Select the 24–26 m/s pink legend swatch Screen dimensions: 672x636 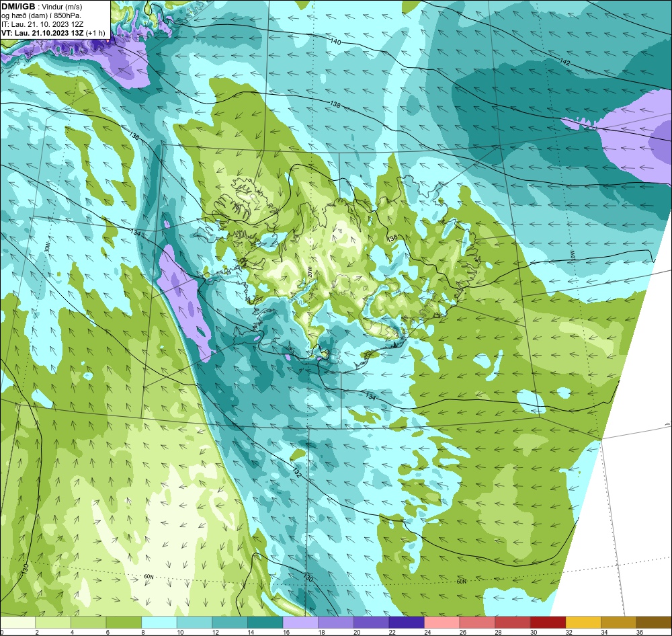442,622
